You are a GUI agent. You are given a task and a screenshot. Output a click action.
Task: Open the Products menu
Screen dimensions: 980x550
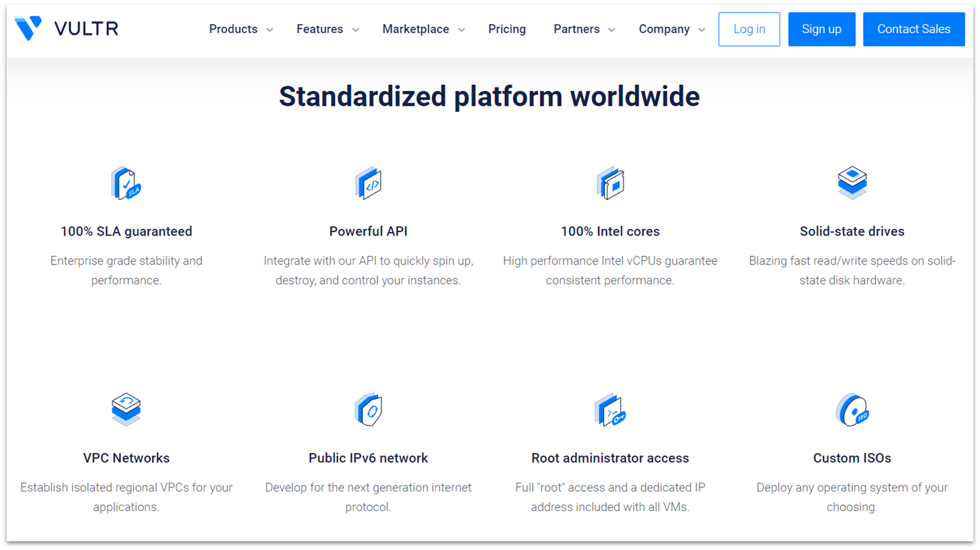pyautogui.click(x=233, y=29)
